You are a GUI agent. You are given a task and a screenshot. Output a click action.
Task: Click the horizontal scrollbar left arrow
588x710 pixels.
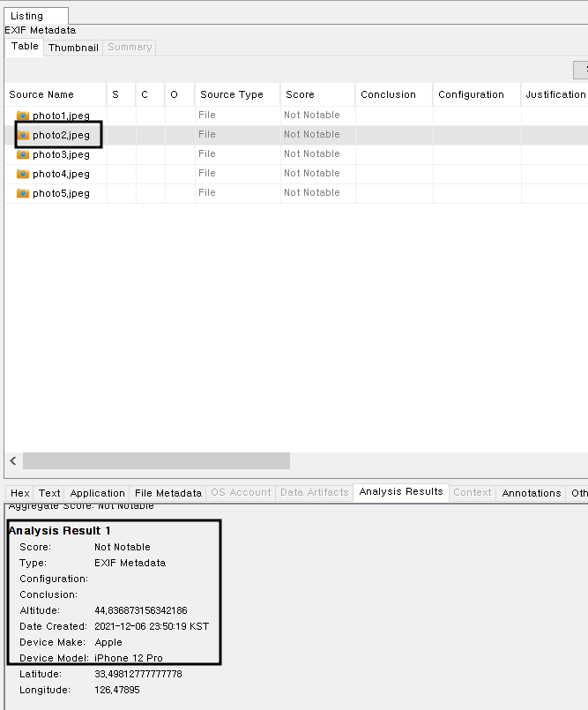pos(13,461)
